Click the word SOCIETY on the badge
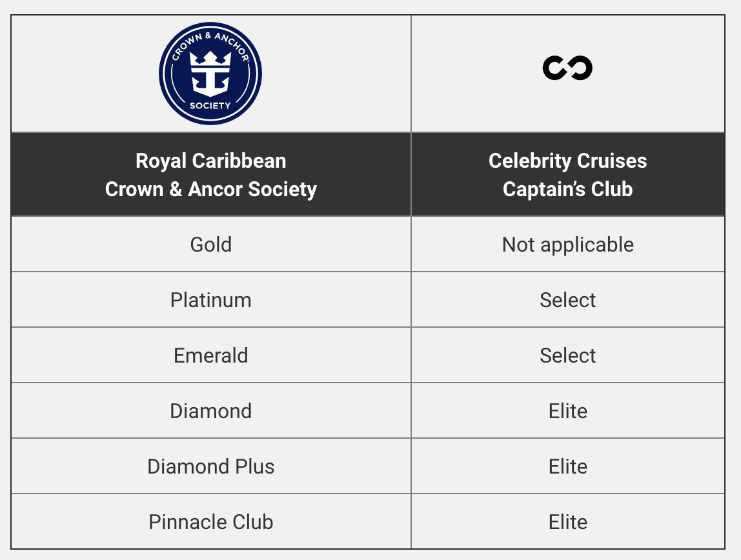The height and width of the screenshot is (560, 741). (x=210, y=106)
